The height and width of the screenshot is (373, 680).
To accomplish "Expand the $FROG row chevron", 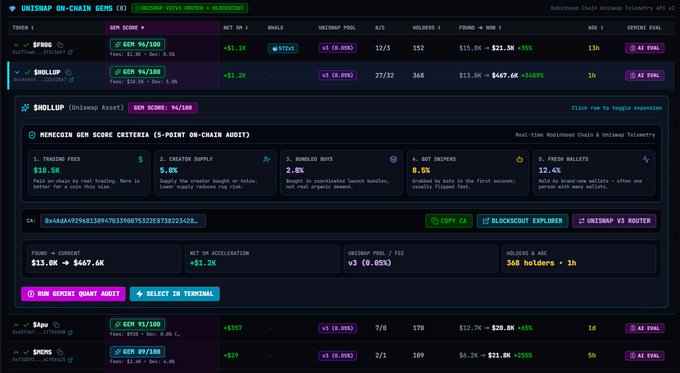I will pyautogui.click(x=16, y=45).
